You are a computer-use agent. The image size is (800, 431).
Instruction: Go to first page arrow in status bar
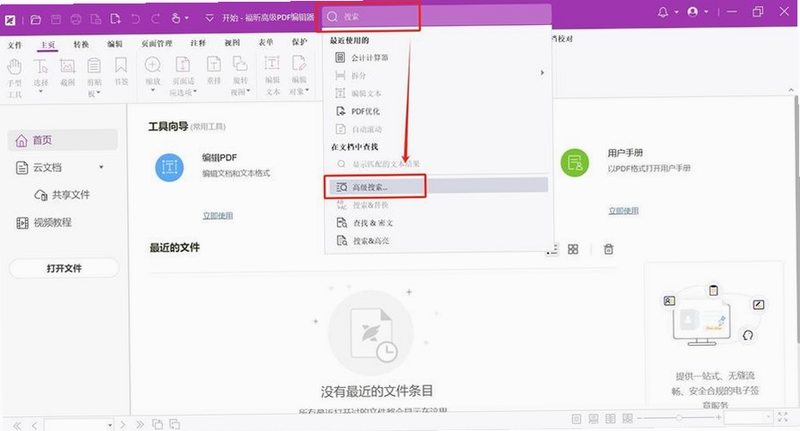[x=17, y=425]
